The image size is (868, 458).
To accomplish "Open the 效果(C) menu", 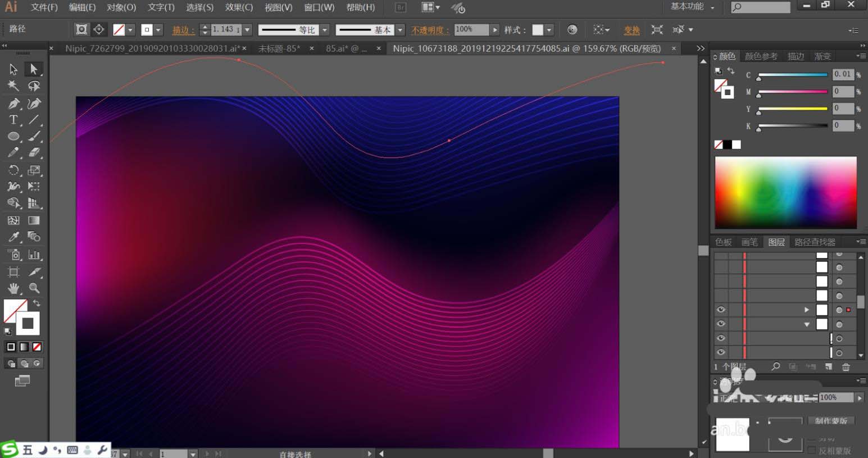I will click(239, 7).
